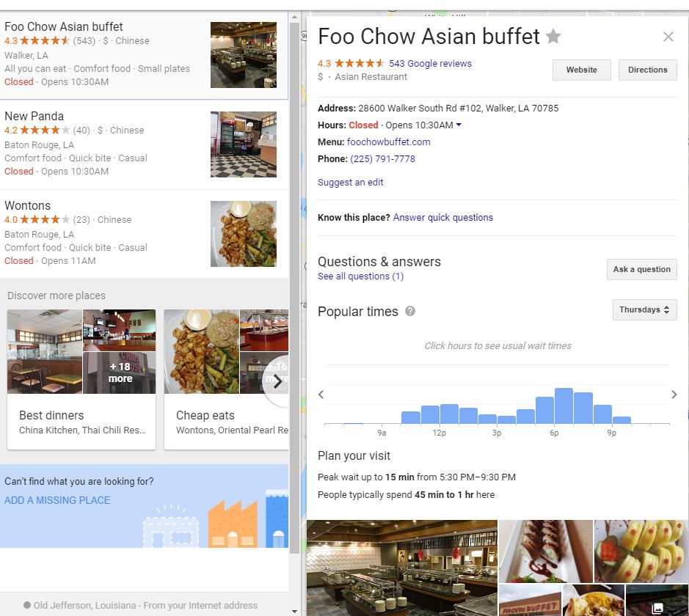
Task: Open the Thursdays day selector
Action: tap(645, 309)
